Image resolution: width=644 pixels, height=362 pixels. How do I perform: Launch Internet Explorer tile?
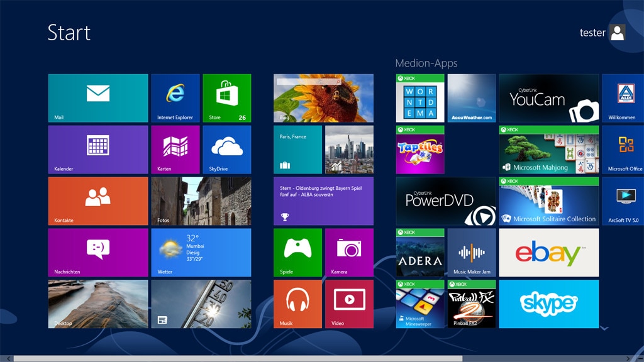(x=175, y=98)
